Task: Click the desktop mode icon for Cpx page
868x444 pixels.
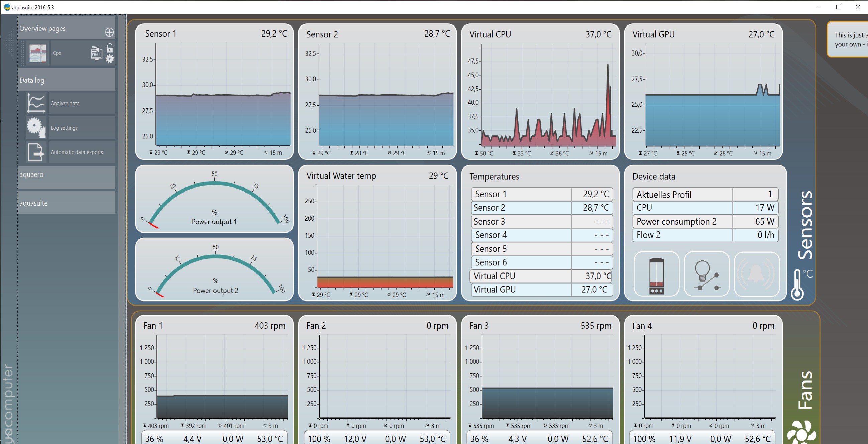Action: pos(96,53)
